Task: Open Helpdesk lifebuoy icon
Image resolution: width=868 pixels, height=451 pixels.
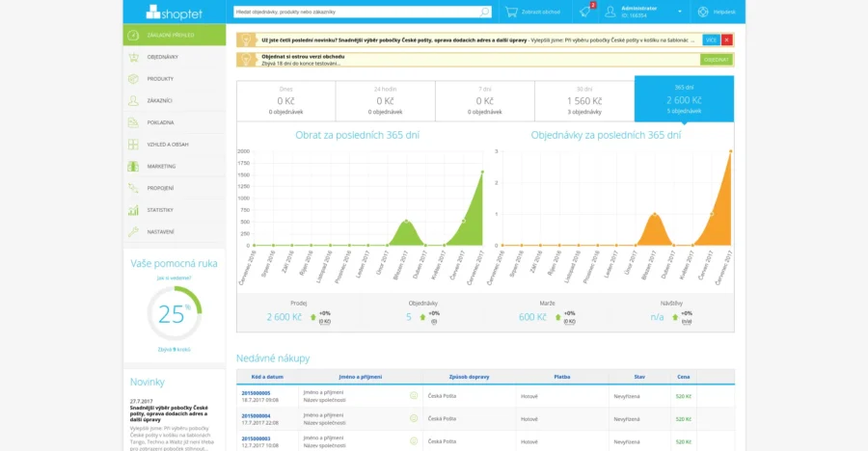Action: click(x=703, y=12)
